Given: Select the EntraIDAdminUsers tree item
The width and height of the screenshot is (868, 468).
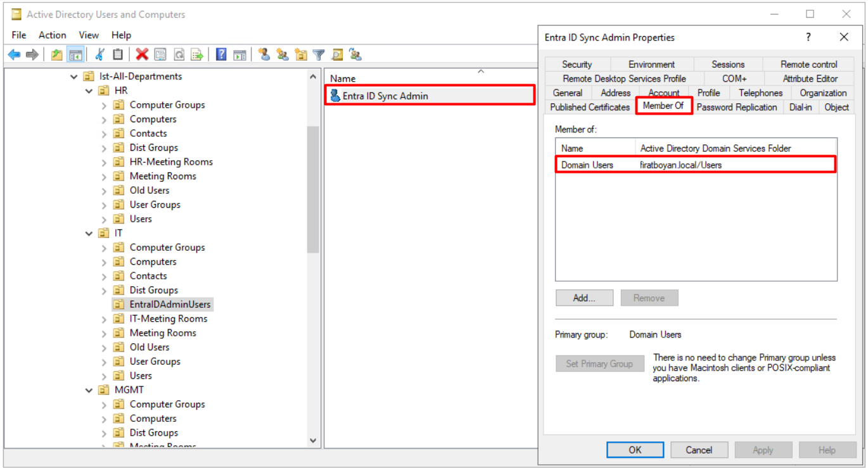Looking at the screenshot, I should pyautogui.click(x=170, y=305).
